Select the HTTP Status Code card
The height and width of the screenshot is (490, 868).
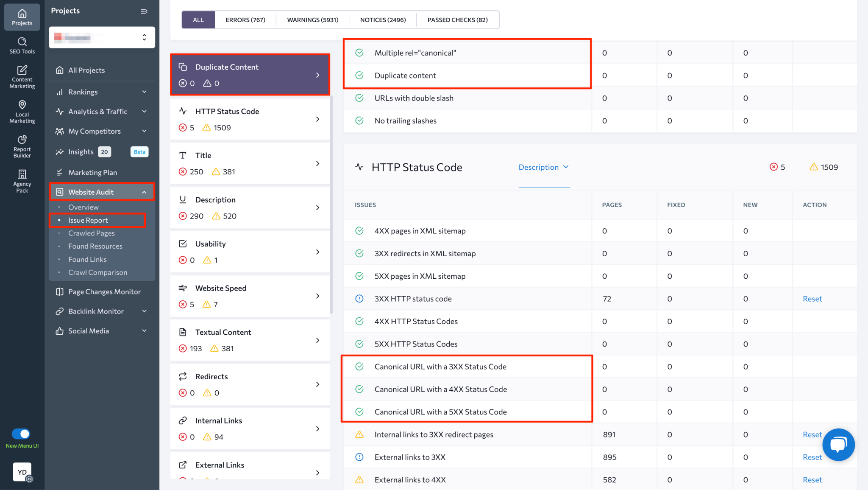pyautogui.click(x=250, y=119)
